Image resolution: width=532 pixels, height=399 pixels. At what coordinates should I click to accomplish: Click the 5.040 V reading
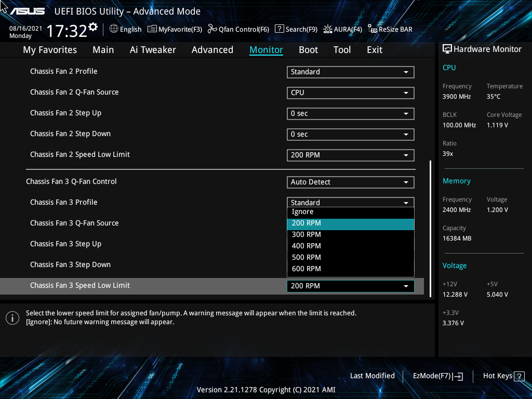click(497, 295)
